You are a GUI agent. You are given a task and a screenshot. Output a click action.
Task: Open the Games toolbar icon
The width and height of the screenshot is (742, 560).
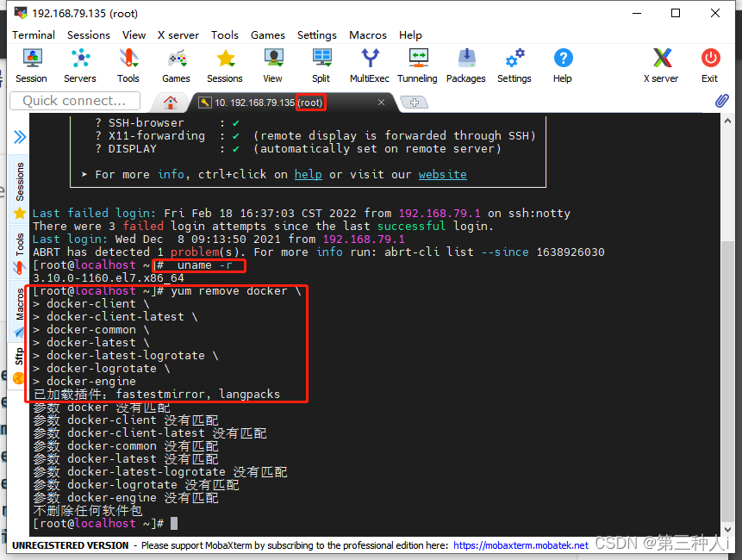point(176,65)
